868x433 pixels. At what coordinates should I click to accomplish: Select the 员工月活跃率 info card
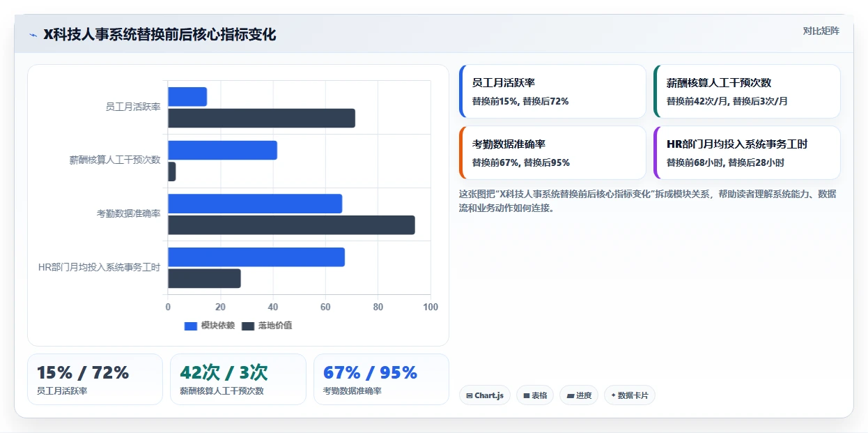[x=552, y=91]
